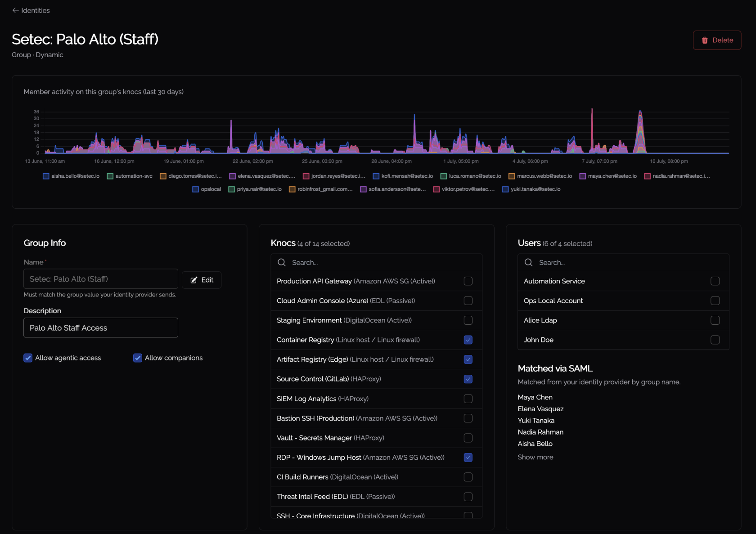Click the Users search magnifier icon
Image resolution: width=756 pixels, height=534 pixels.
(529, 262)
